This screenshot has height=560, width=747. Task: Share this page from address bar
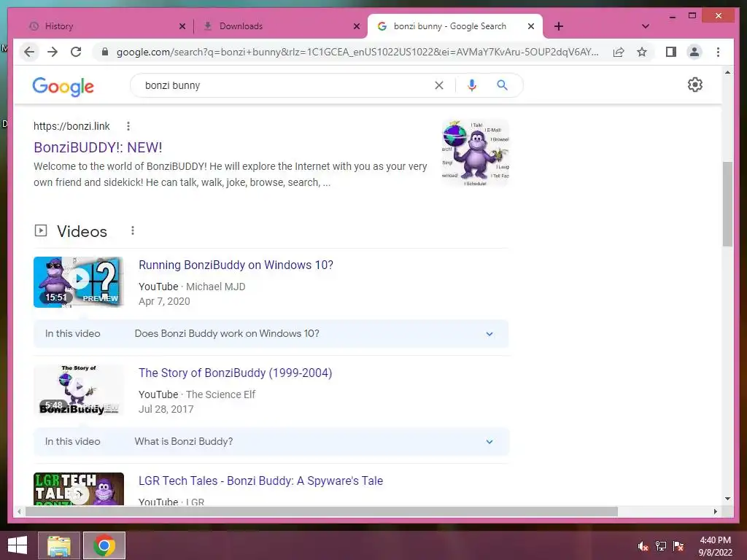click(x=619, y=52)
